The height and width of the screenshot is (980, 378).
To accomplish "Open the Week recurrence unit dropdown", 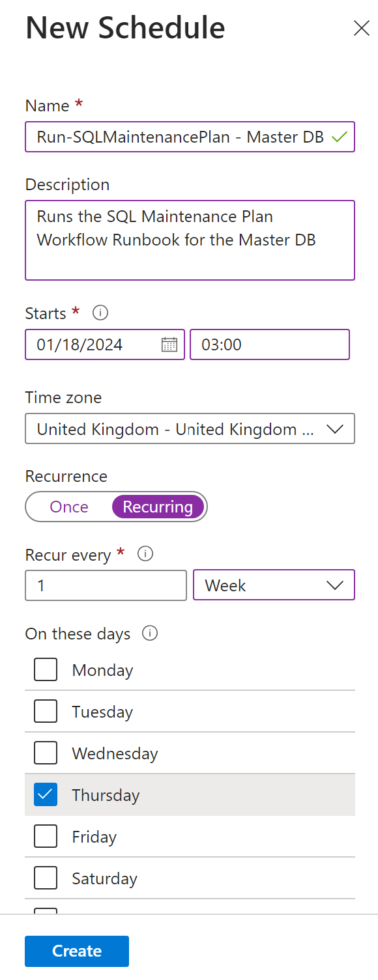I will 274,585.
